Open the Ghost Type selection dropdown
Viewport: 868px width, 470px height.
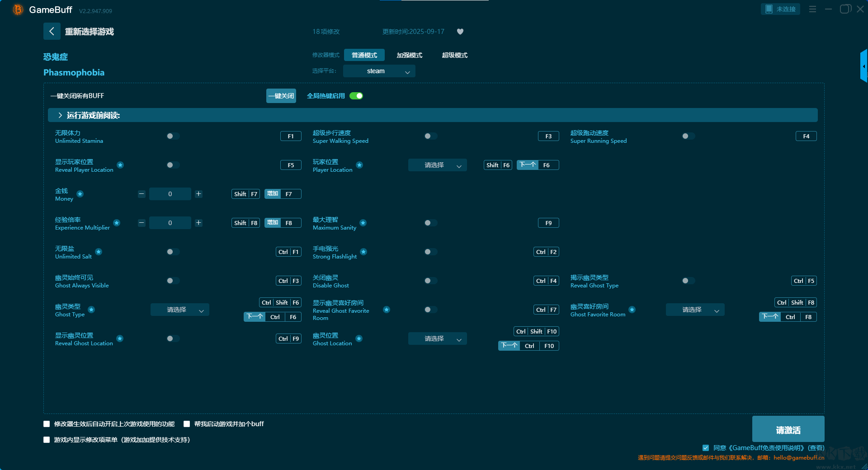tap(180, 310)
